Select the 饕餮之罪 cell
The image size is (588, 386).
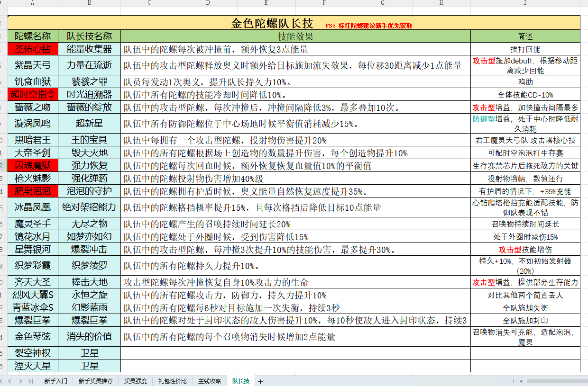[x=89, y=82]
